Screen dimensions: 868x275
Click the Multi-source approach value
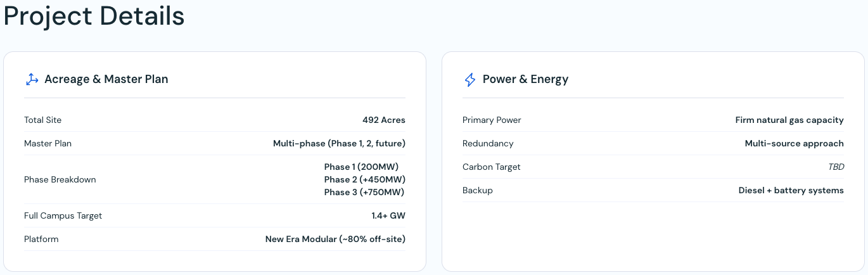click(795, 143)
